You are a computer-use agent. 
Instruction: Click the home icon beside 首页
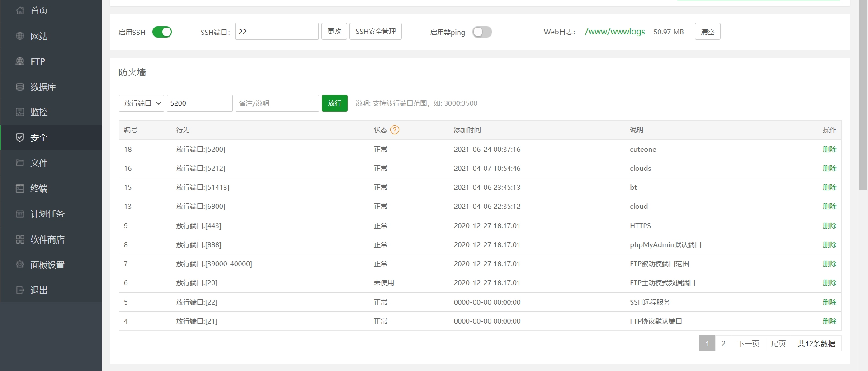tap(20, 10)
